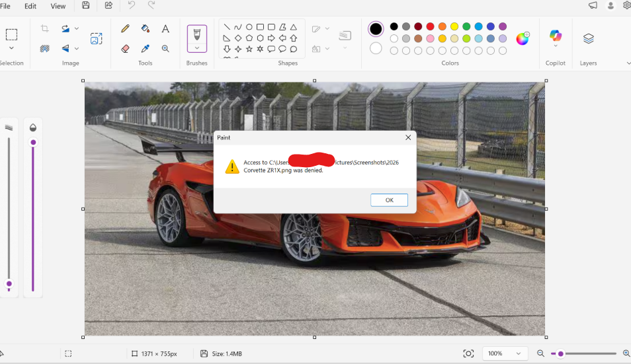The image size is (631, 364).
Task: Select the Pentagon shape
Action: click(249, 38)
